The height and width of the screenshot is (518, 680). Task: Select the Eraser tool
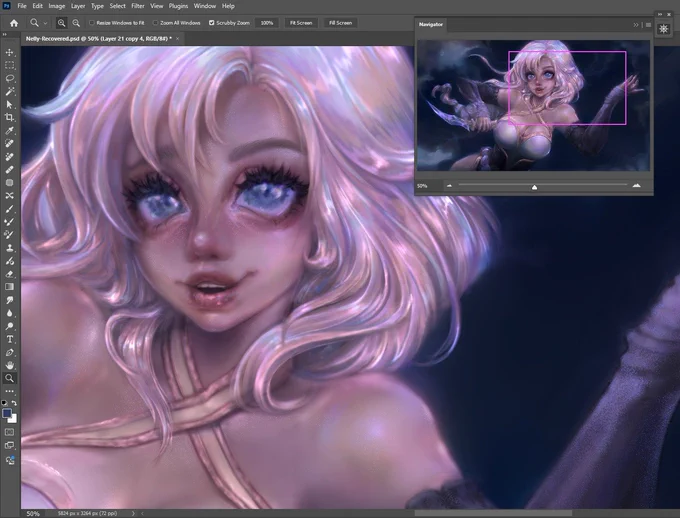[10, 274]
